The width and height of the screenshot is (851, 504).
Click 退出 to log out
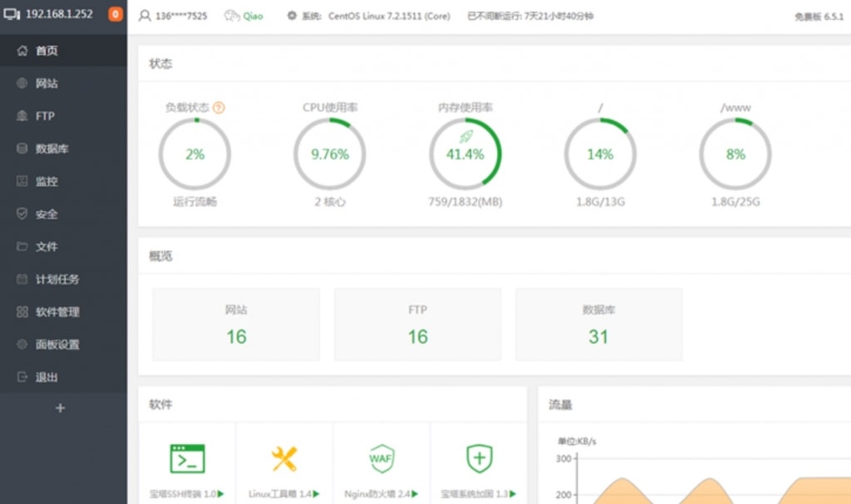click(47, 377)
